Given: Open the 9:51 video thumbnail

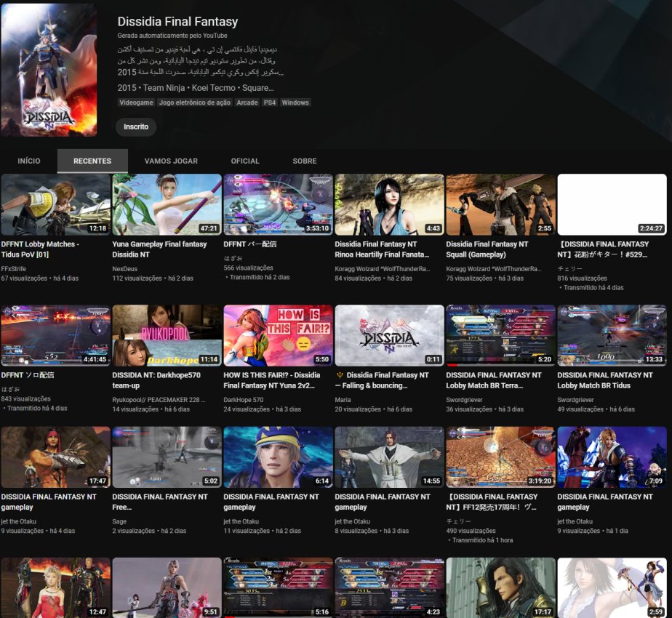Looking at the screenshot, I should click(x=167, y=587).
